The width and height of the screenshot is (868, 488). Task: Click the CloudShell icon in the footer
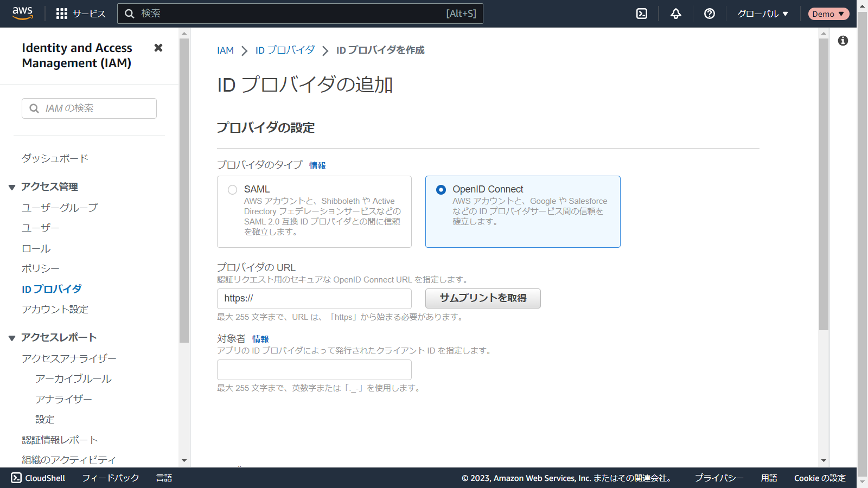[16, 478]
